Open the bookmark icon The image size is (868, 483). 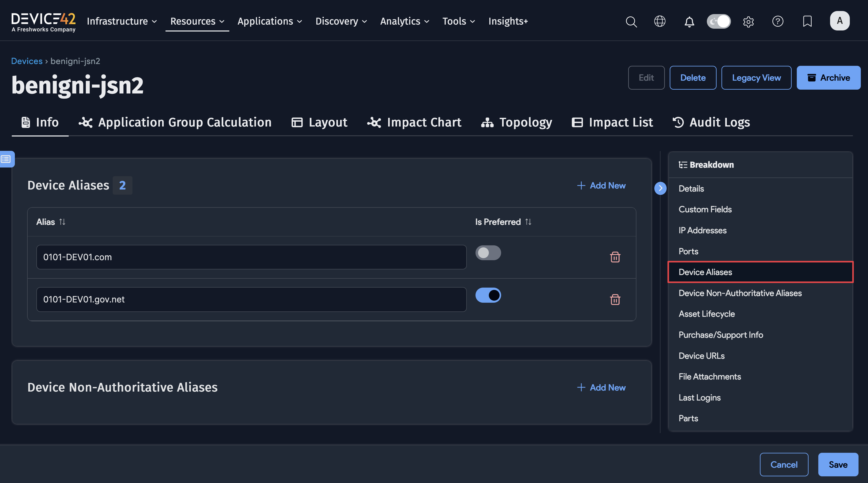pos(807,22)
